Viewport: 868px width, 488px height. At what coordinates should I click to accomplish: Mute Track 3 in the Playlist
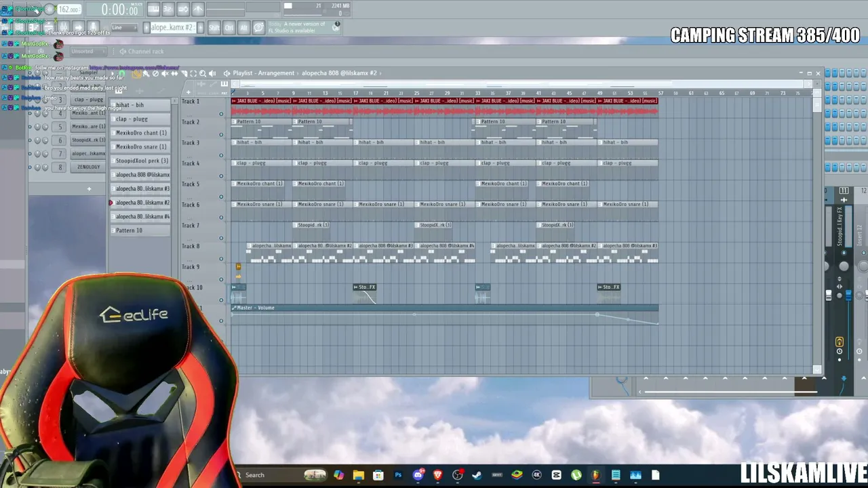point(221,155)
